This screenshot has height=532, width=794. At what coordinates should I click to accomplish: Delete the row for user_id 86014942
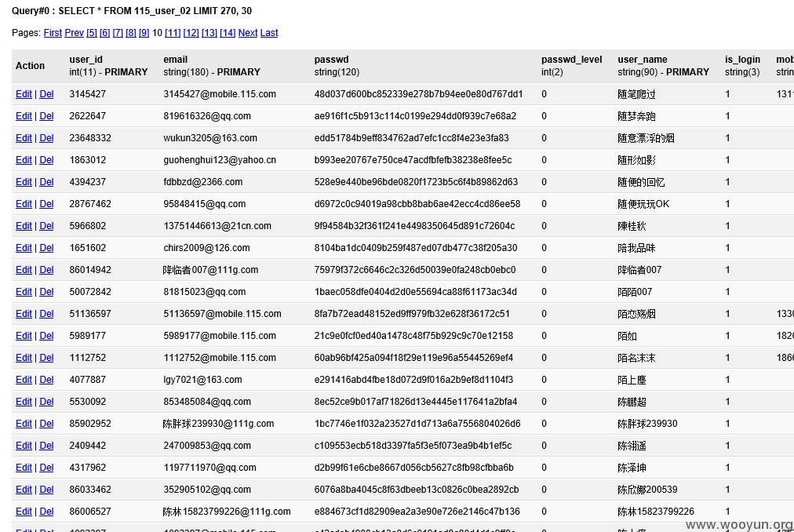click(46, 270)
